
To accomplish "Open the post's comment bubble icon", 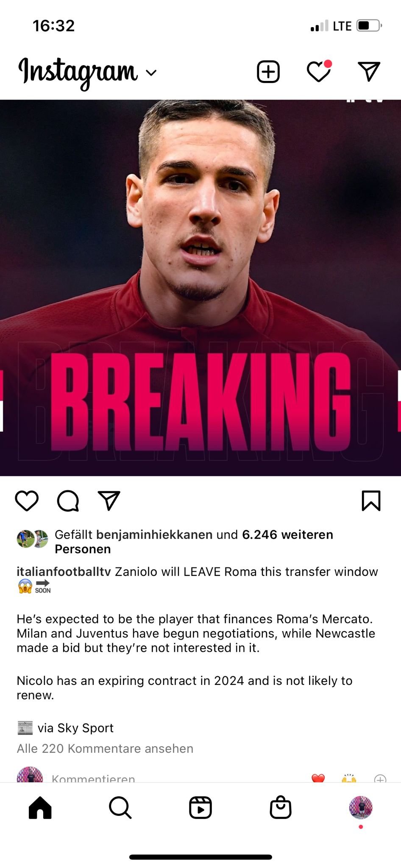I will point(68,501).
